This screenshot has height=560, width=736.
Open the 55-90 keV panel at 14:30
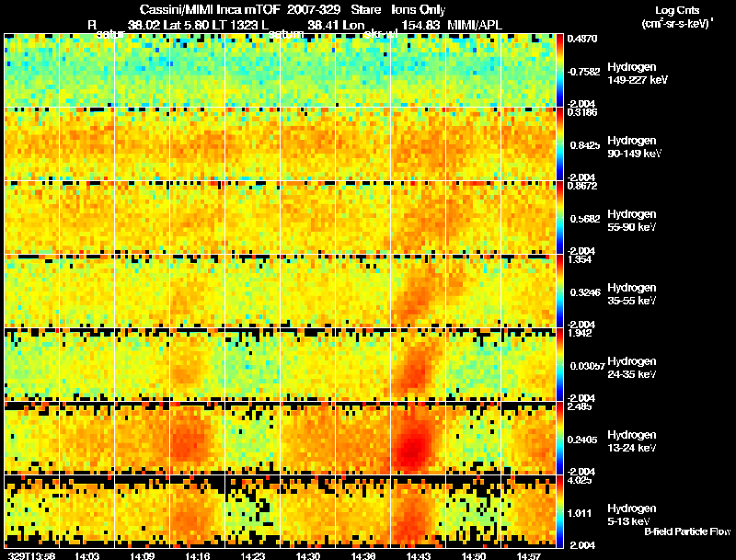tap(308, 218)
